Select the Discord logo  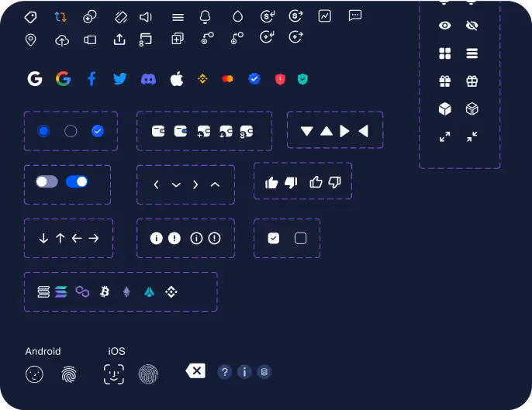(148, 79)
